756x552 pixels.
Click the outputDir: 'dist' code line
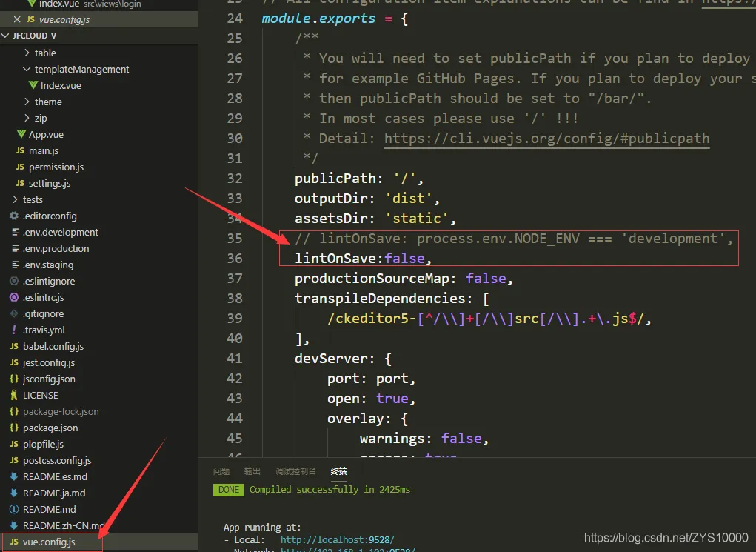tap(367, 199)
